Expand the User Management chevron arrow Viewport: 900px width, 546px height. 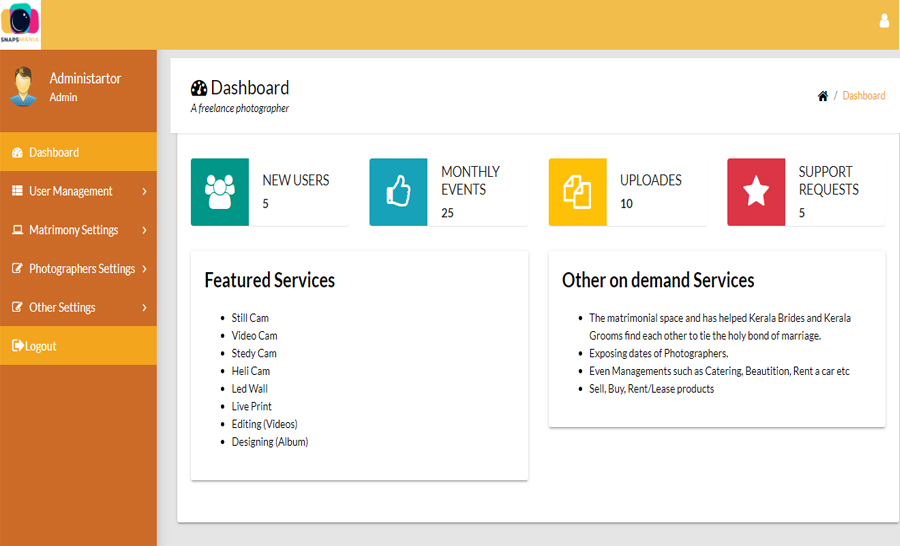point(144,191)
